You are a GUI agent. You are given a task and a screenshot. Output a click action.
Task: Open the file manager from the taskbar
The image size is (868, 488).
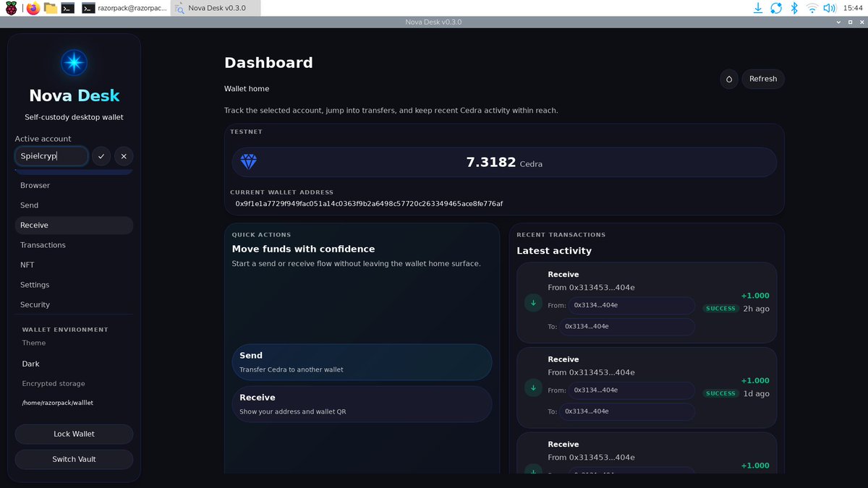pos(50,8)
